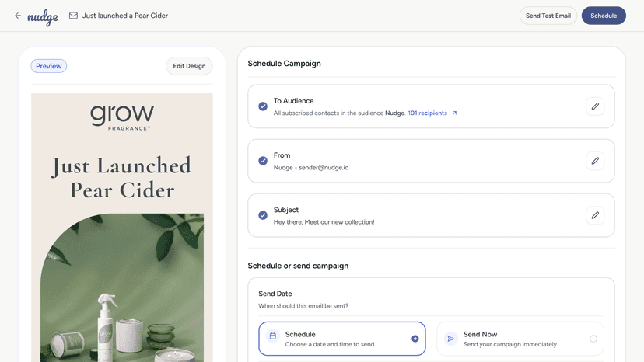Edit the To Audience section with pencil icon
644x362 pixels.
coord(595,106)
